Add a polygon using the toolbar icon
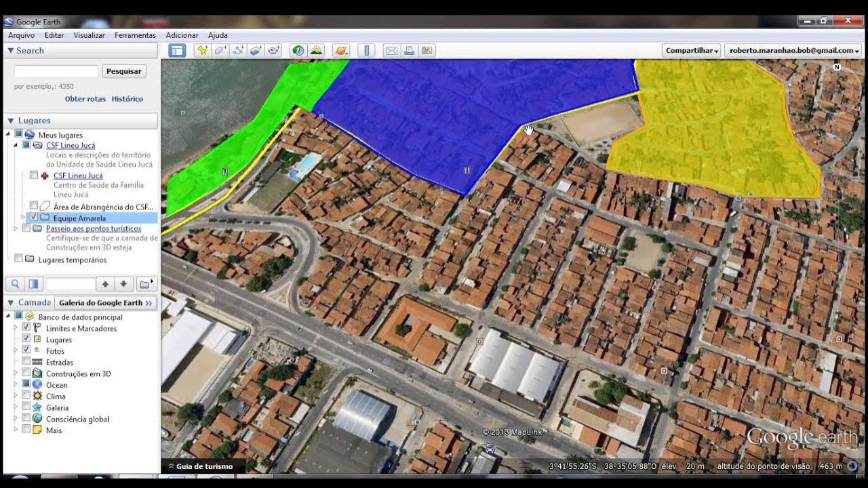The height and width of the screenshot is (488, 868). point(220,50)
